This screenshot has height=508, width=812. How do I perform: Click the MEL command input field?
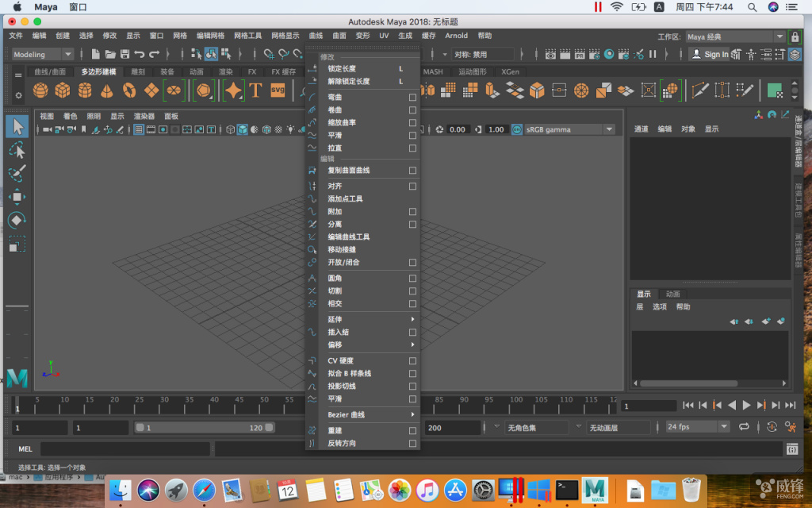[x=125, y=449]
